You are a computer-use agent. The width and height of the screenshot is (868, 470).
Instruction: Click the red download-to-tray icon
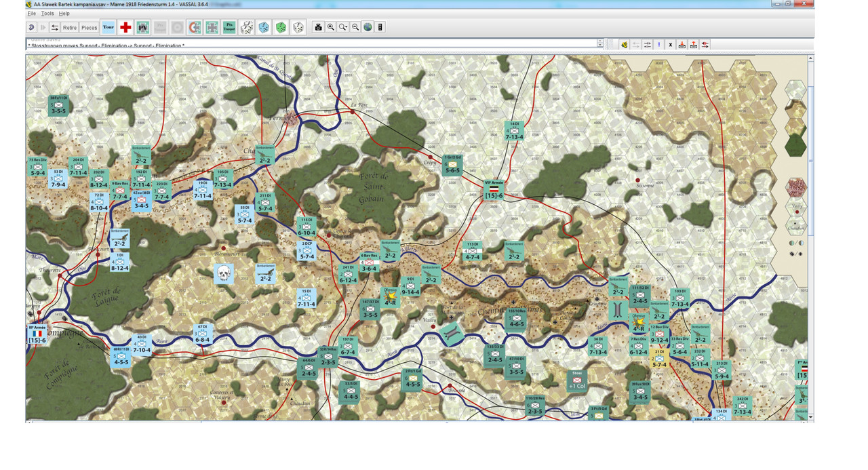(x=682, y=45)
